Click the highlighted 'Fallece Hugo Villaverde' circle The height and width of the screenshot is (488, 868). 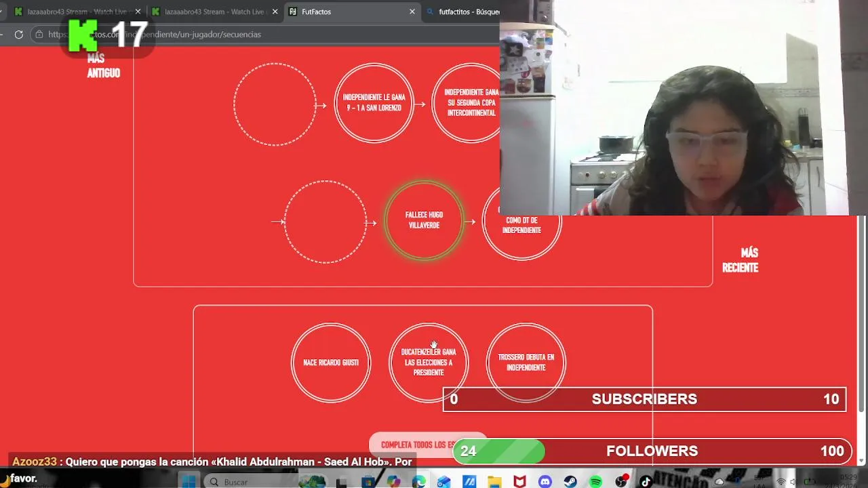click(424, 220)
